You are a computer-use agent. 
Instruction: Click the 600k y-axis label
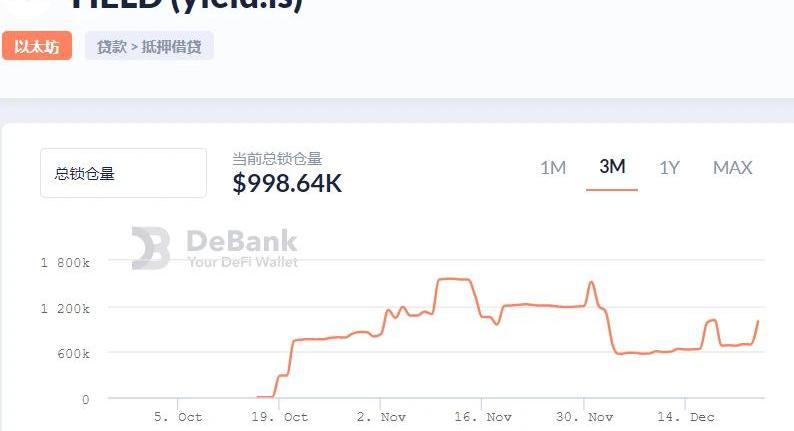pos(71,353)
